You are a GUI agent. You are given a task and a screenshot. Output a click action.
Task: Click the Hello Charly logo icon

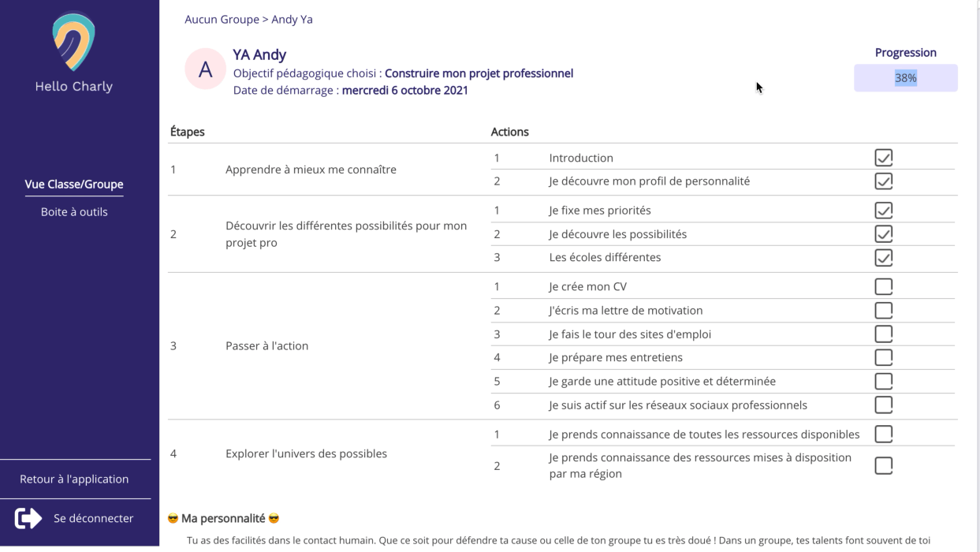click(73, 43)
